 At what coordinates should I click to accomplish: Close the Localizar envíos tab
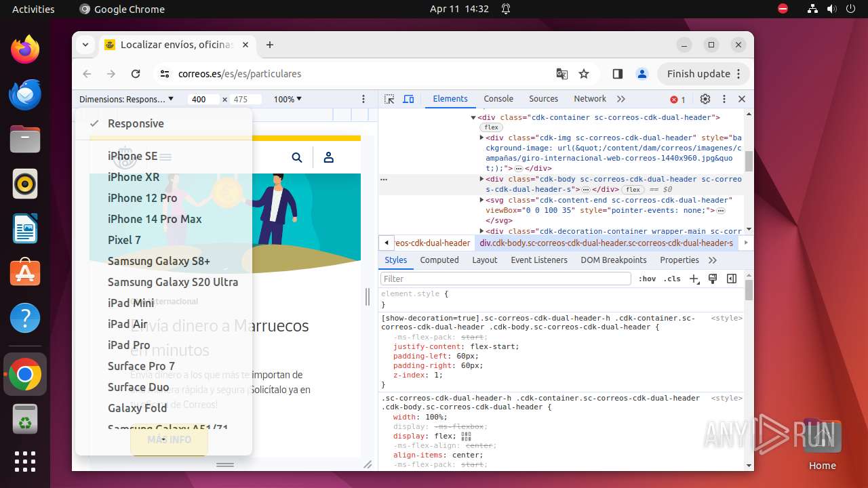(245, 45)
